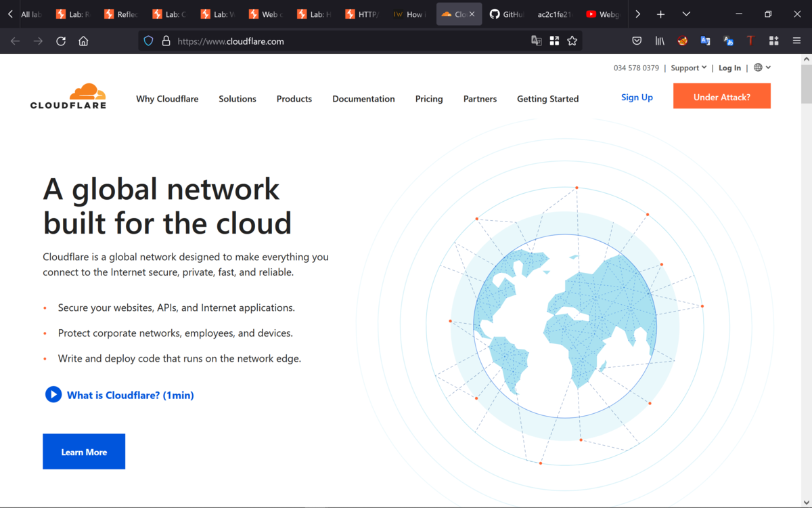Click the page vertical scrollbar thumb
The height and width of the screenshot is (508, 812).
tap(806, 84)
